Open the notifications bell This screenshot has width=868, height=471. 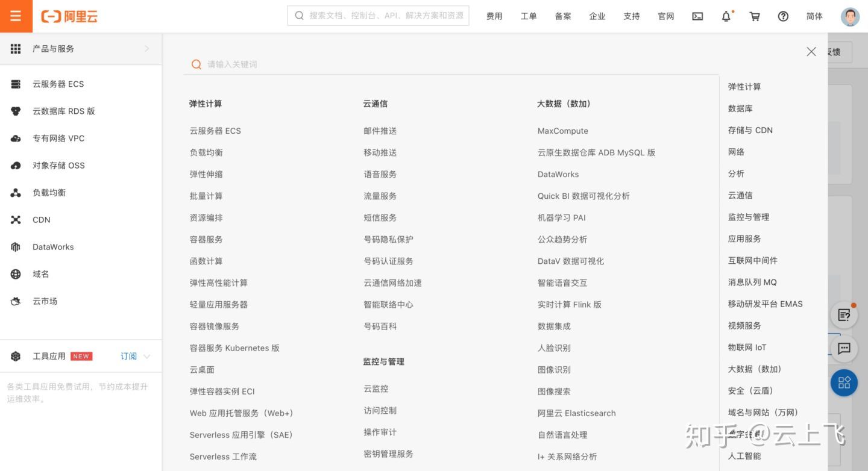(726, 16)
